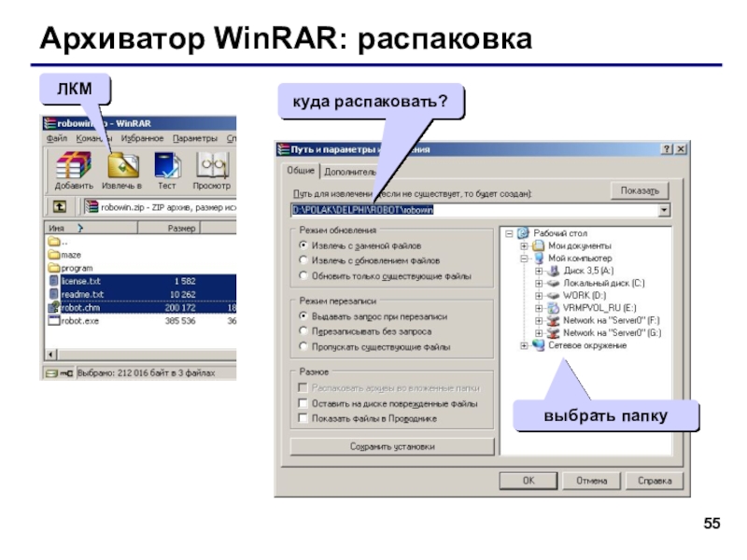Click the Отмена cancel button
Image resolution: width=747 pixels, height=560 pixels.
pyautogui.click(x=591, y=481)
